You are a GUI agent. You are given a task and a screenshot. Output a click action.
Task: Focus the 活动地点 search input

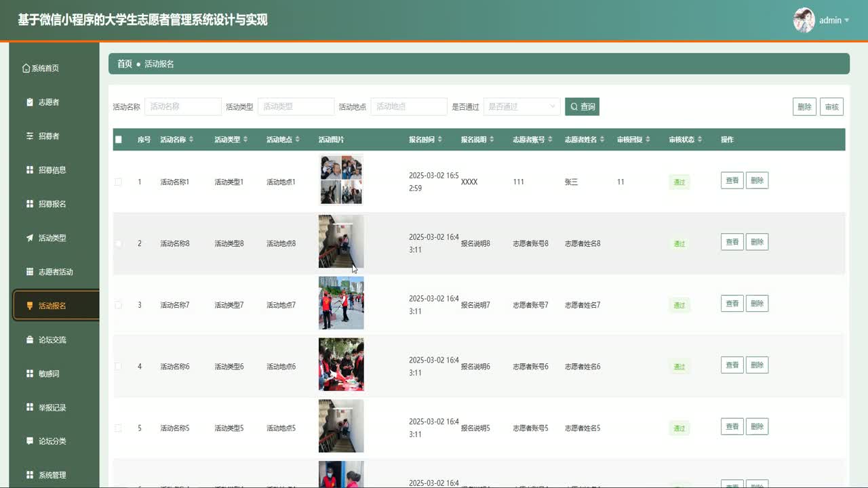coord(409,106)
